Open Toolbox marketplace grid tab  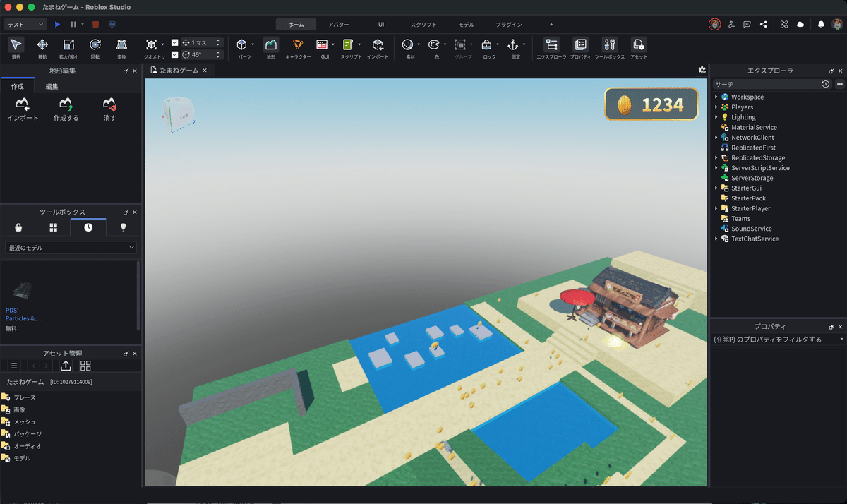53,227
